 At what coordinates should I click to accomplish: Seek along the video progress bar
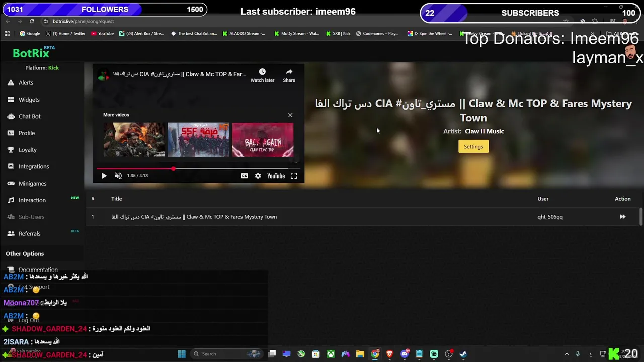point(198,169)
